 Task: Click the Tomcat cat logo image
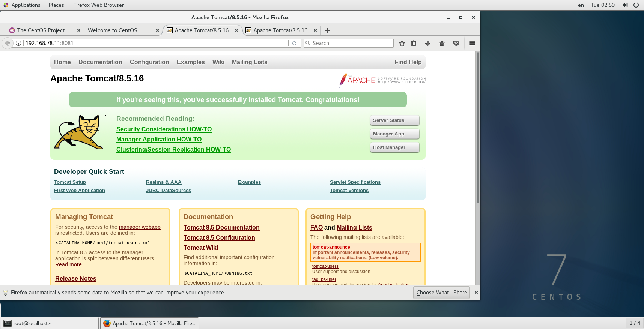(80, 132)
